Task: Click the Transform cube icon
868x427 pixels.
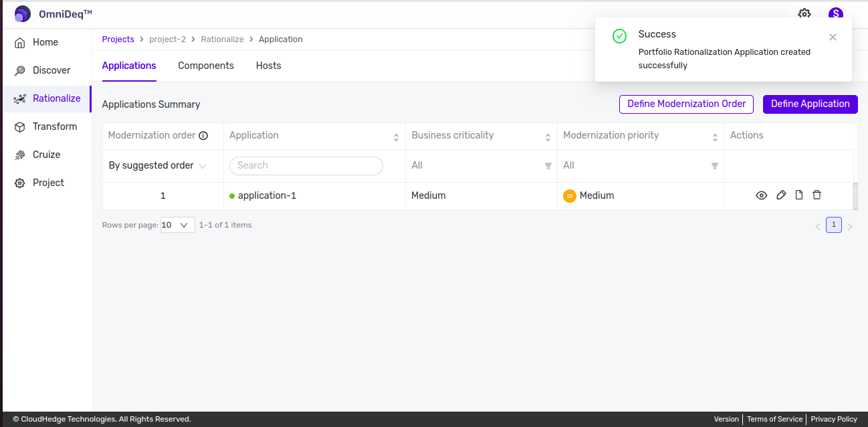Action: (20, 126)
